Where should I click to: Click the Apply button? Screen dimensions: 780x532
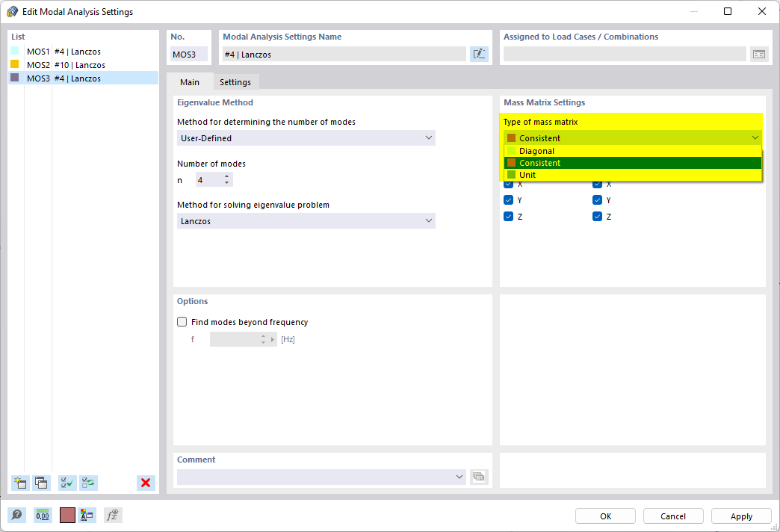click(741, 516)
